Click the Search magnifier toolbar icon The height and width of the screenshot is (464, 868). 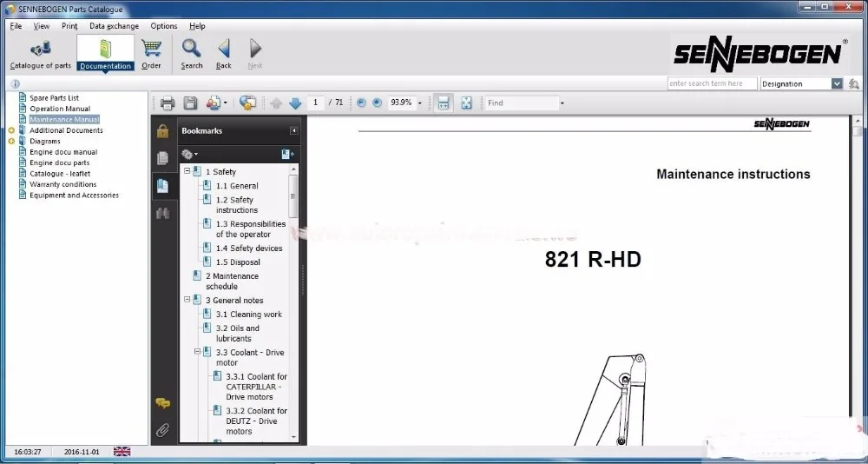(192, 53)
